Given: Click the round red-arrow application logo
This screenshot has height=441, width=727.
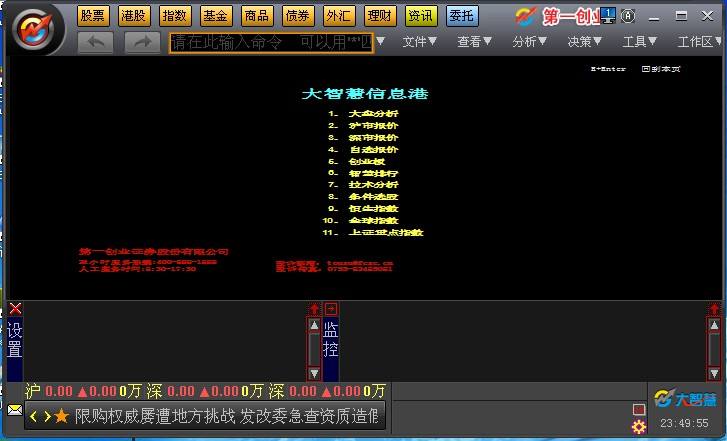Looking at the screenshot, I should 35,30.
